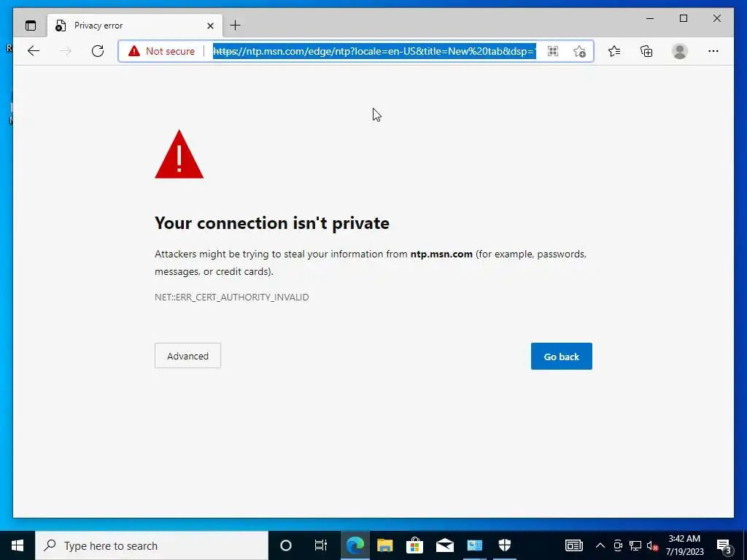Close the Edge window

click(x=716, y=18)
